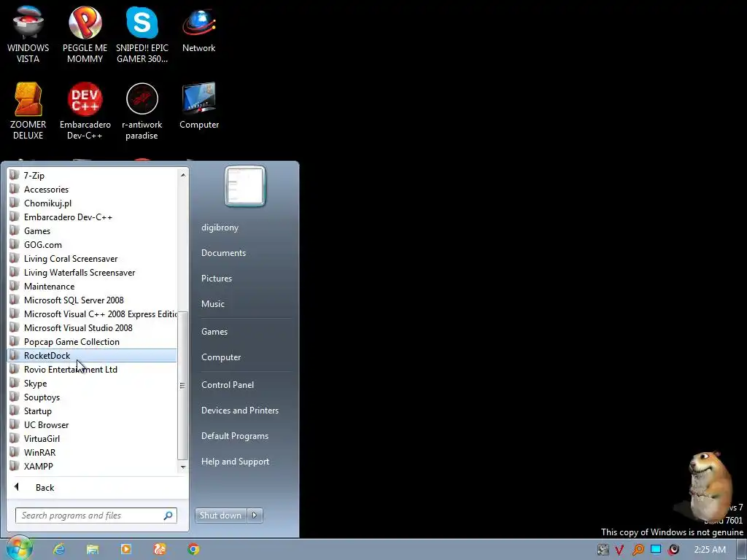Open Documents from the Start menu
Viewport: 747px width, 560px height.
[x=223, y=253]
